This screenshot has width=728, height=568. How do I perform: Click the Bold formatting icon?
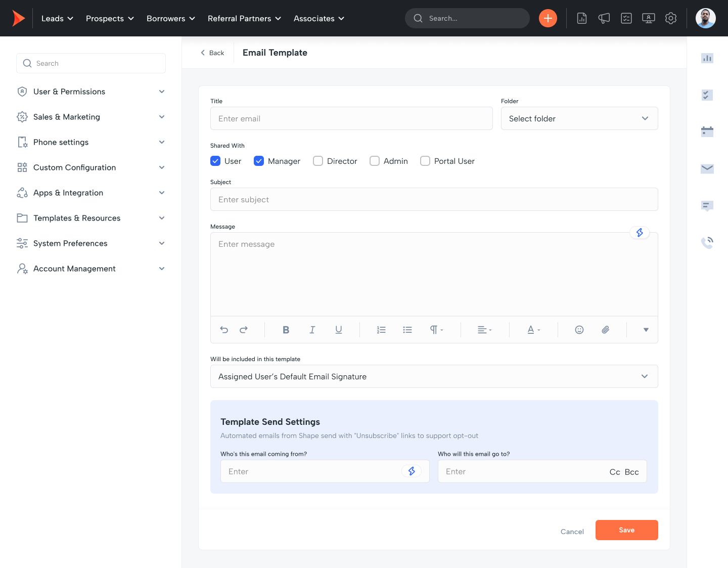286,330
